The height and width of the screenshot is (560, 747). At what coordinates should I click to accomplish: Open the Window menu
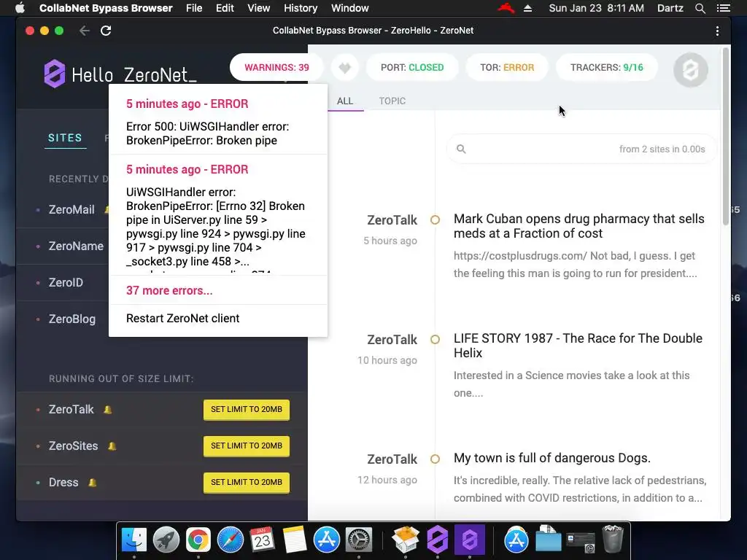click(349, 8)
